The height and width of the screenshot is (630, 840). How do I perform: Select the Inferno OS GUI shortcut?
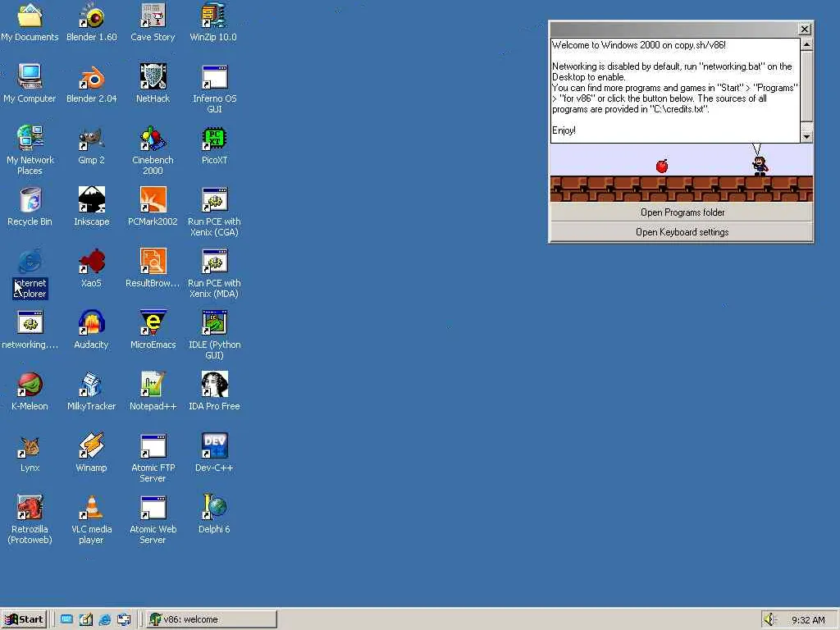(214, 76)
